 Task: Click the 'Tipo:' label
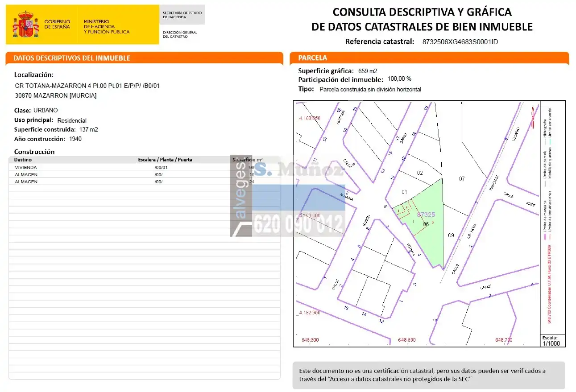click(x=307, y=89)
